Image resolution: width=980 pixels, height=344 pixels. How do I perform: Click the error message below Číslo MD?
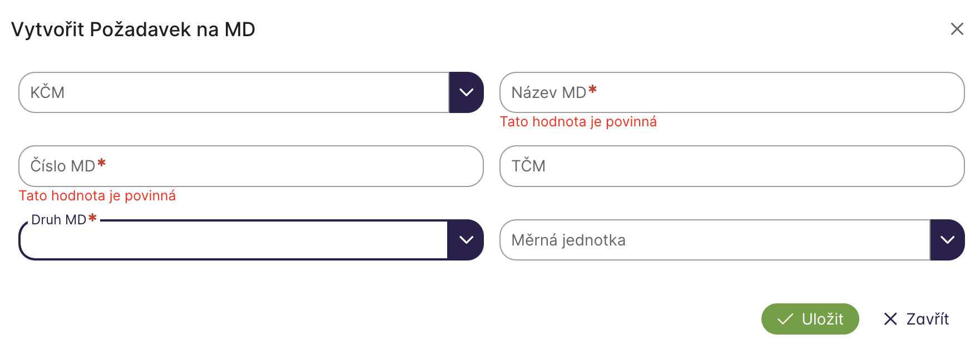click(97, 196)
